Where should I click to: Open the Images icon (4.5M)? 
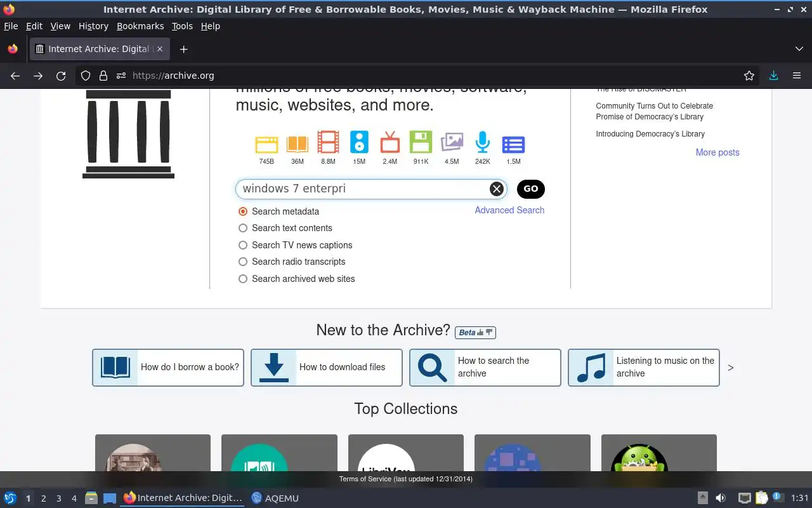pyautogui.click(x=452, y=142)
